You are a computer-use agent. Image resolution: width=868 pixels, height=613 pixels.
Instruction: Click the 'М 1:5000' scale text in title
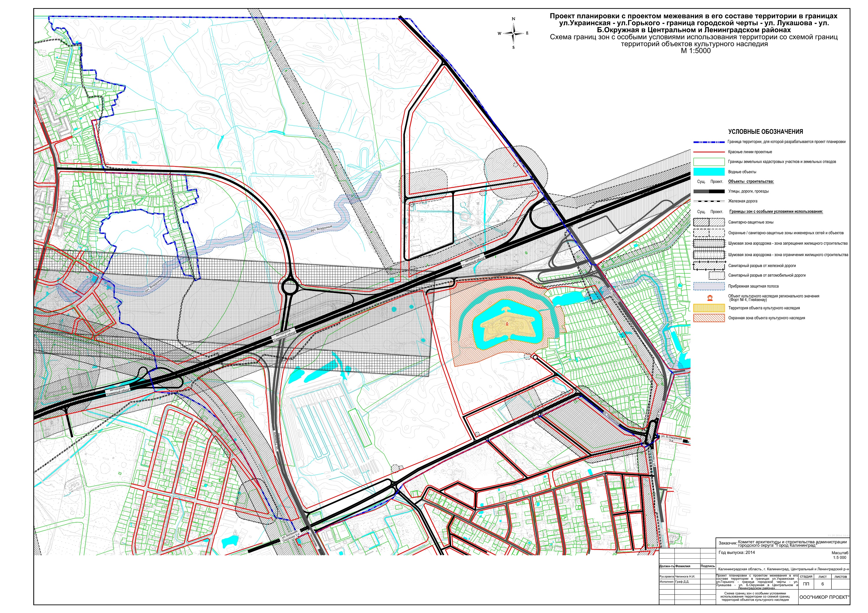695,51
